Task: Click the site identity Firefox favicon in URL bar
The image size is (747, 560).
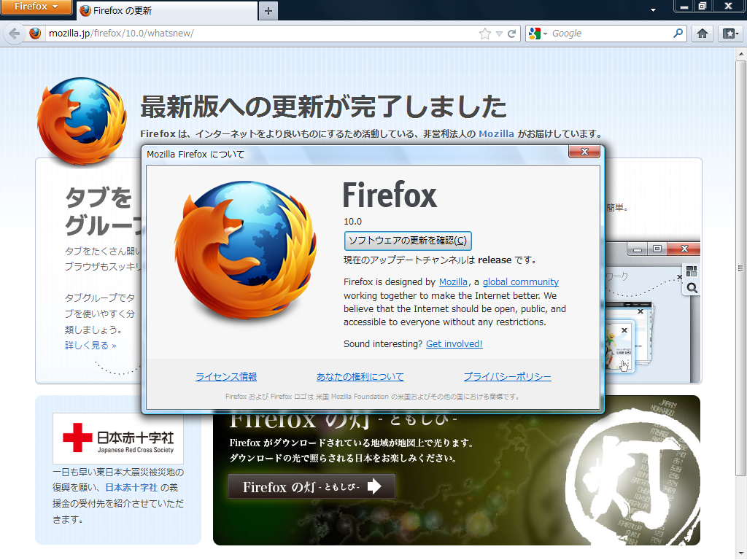Action: point(35,34)
